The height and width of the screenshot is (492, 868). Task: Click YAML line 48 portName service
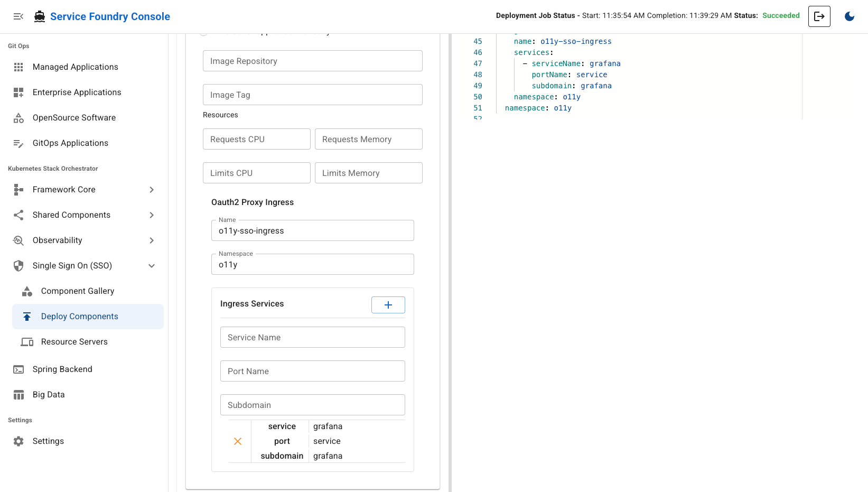click(570, 75)
